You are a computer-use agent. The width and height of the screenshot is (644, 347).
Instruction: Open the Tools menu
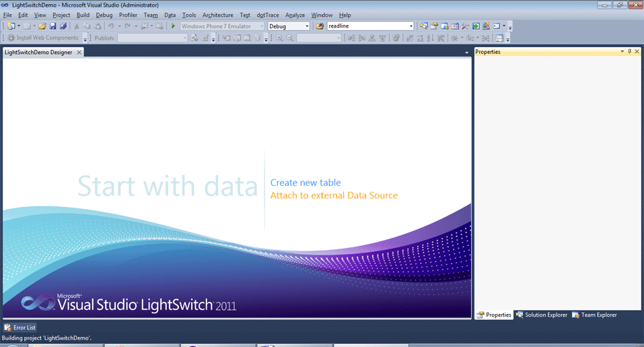[x=189, y=15]
